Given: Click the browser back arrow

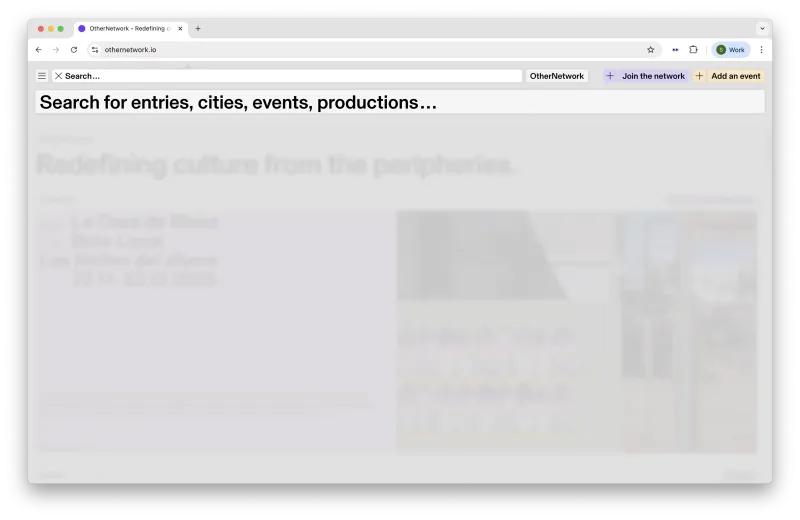Looking at the screenshot, I should click(39, 49).
